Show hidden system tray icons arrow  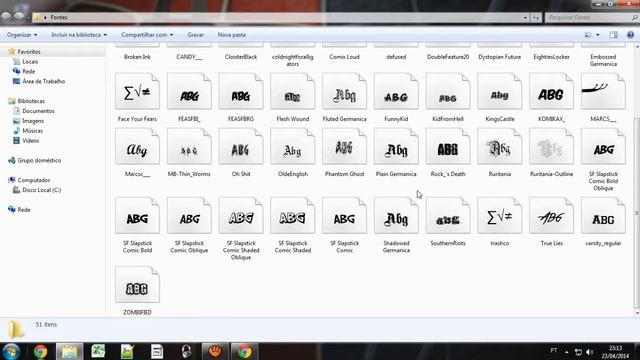(567, 352)
